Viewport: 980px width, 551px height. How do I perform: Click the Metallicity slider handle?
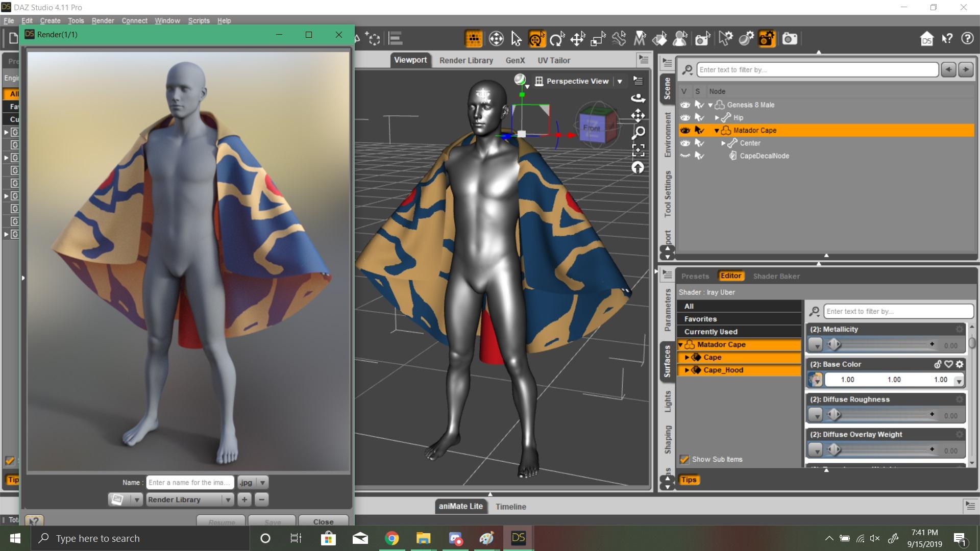coord(834,345)
